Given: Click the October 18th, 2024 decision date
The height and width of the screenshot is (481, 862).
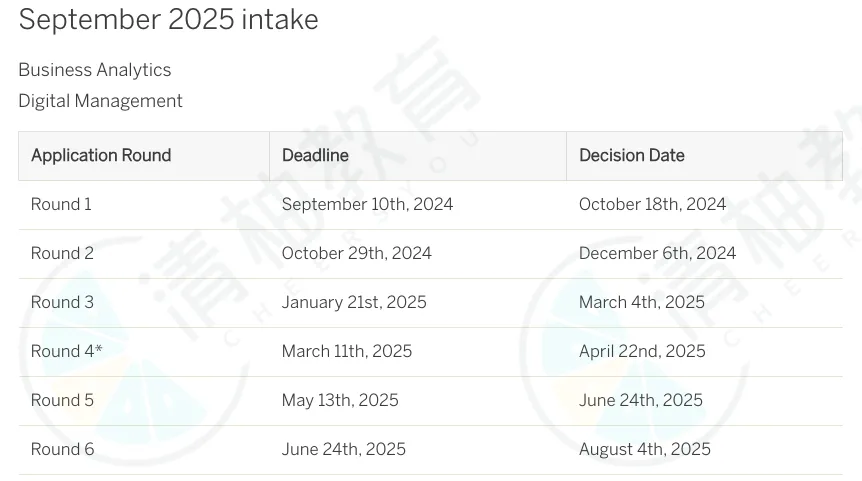Looking at the screenshot, I should point(652,205).
